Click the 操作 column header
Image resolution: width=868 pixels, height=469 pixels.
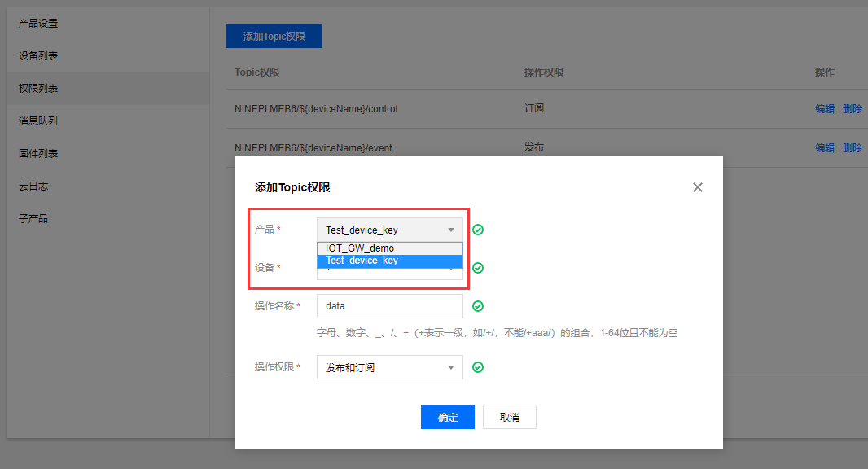[824, 72]
